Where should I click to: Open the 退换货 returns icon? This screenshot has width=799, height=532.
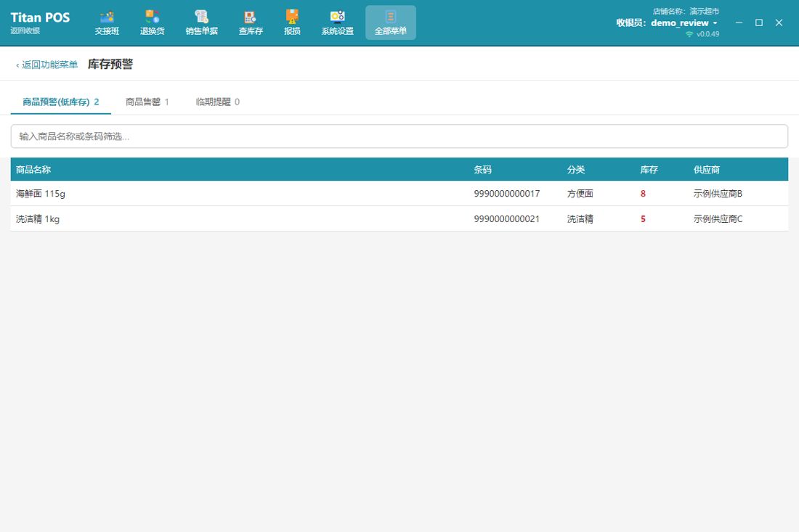tap(153, 23)
